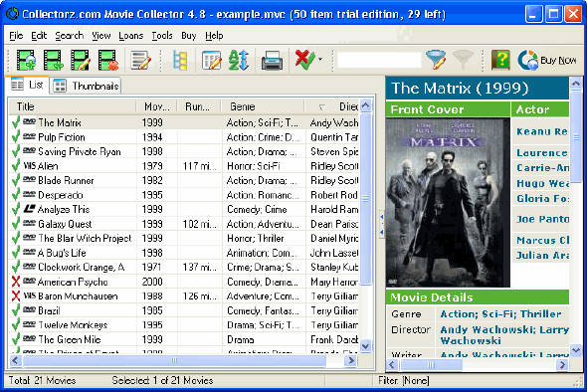Open the edit columns icon
The image size is (587, 392).
pos(211,60)
